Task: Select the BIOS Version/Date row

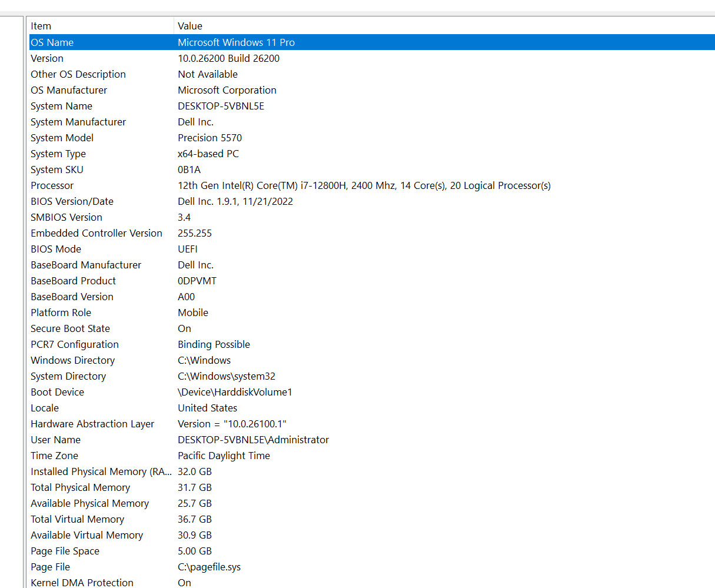Action: (x=372, y=201)
